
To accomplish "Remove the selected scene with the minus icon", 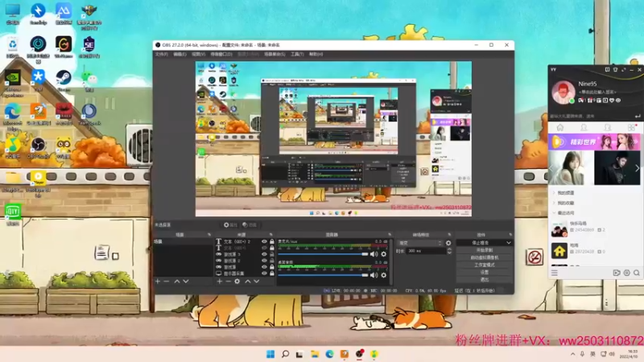I will click(167, 281).
